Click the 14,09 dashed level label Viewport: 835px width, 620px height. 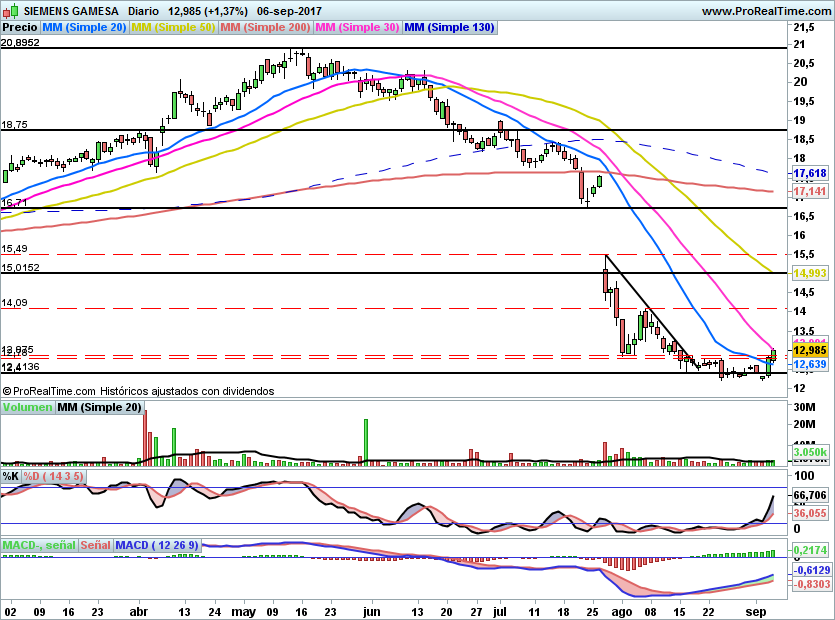point(14,303)
